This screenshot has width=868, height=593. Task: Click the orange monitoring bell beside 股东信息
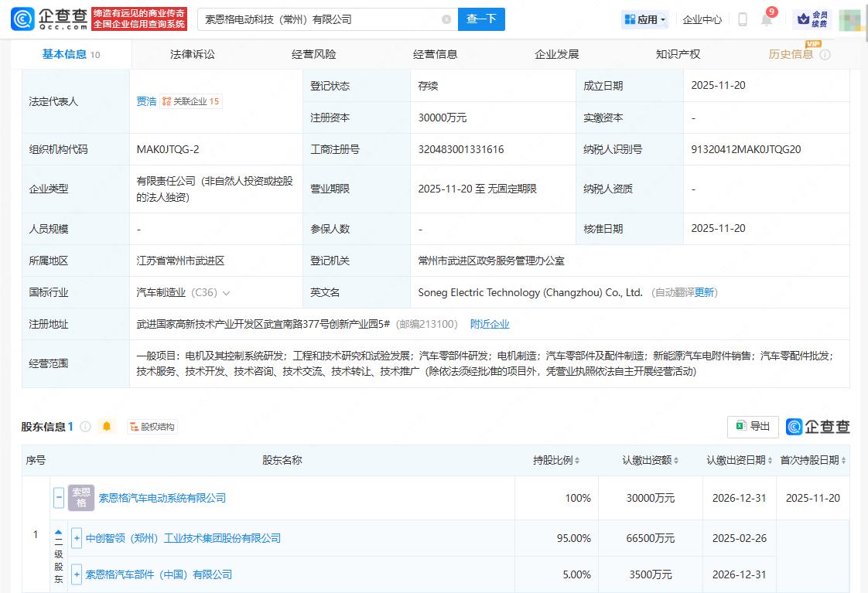click(x=106, y=426)
